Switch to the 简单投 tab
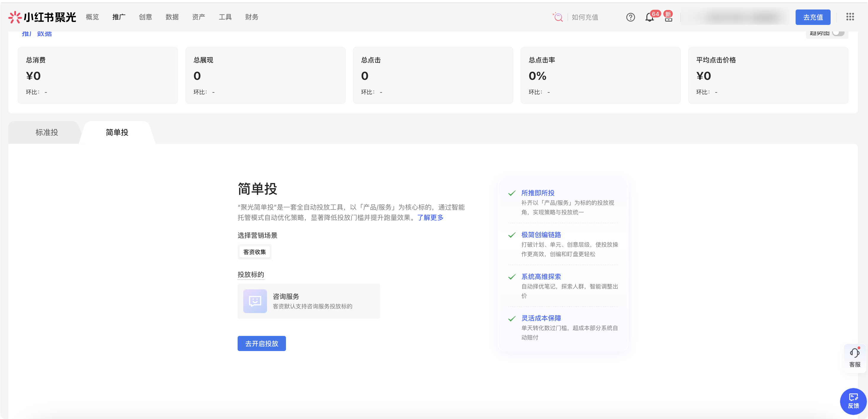868x419 pixels. pos(117,132)
